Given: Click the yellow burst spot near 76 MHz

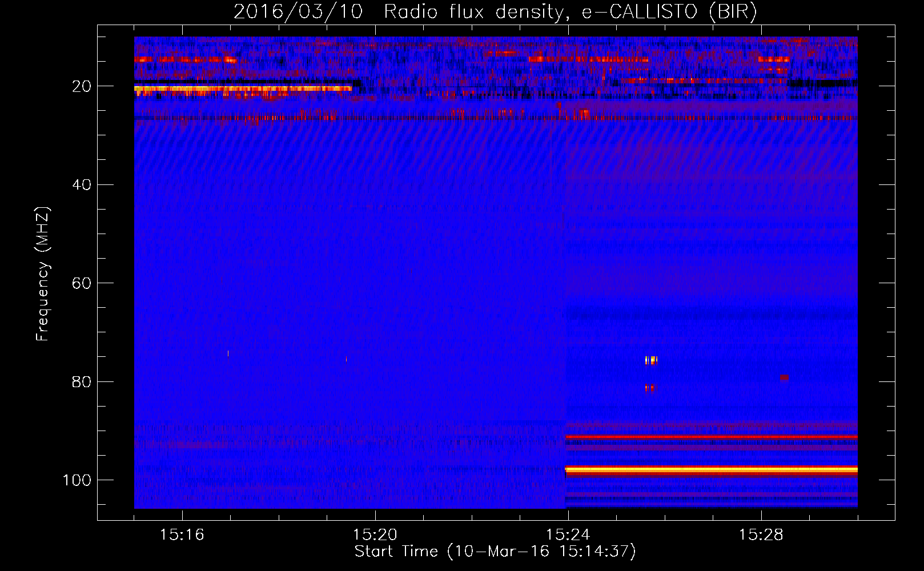Looking at the screenshot, I should tap(651, 360).
